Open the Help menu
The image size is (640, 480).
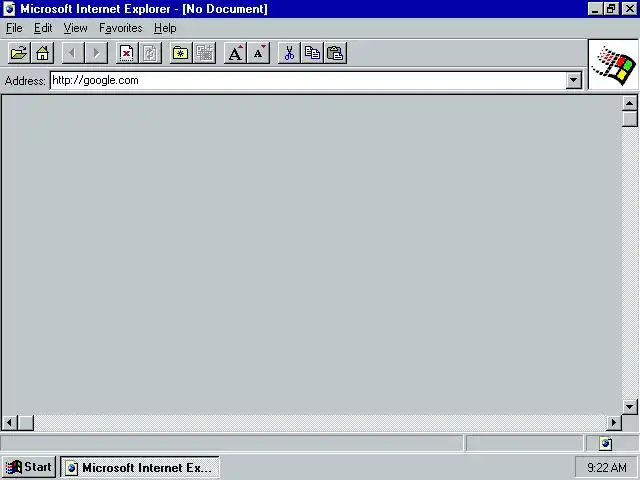[x=165, y=28]
